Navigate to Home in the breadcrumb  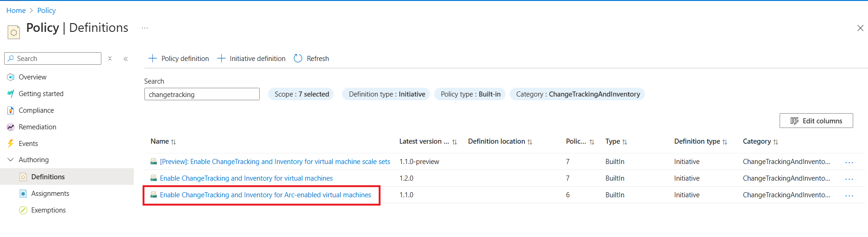click(x=16, y=11)
